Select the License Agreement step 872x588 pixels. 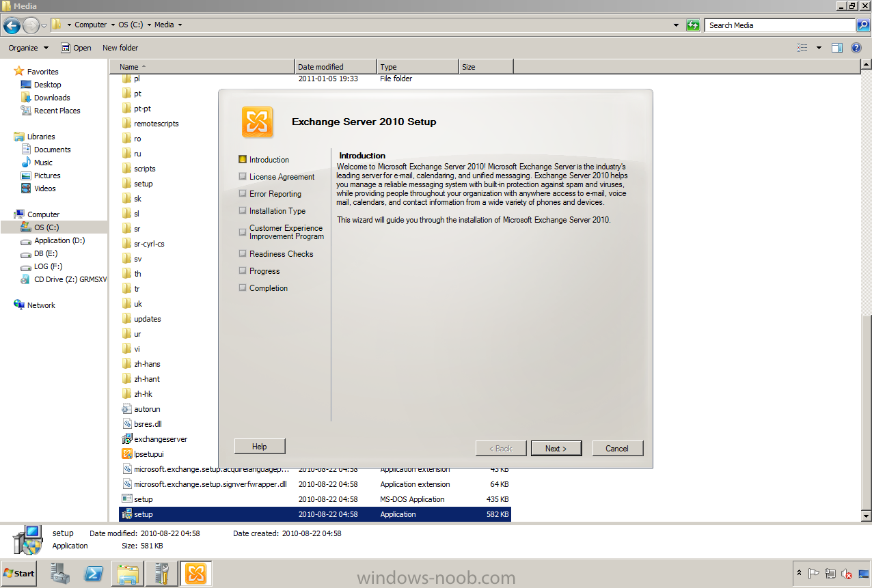point(277,177)
